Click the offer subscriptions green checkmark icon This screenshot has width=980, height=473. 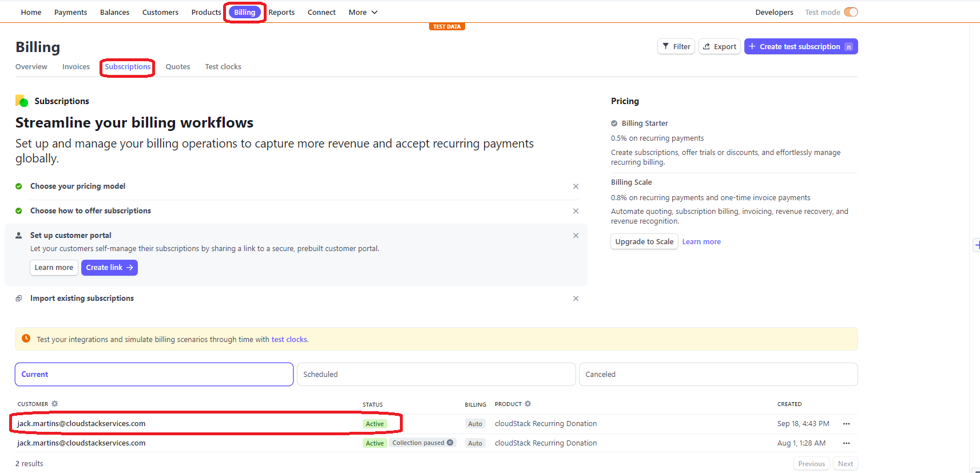pyautogui.click(x=19, y=211)
